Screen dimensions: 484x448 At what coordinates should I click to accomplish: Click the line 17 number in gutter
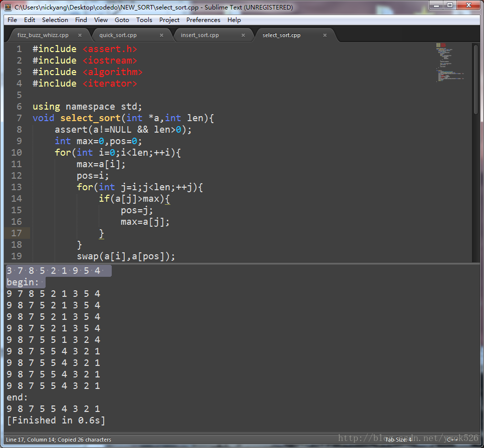[17, 233]
